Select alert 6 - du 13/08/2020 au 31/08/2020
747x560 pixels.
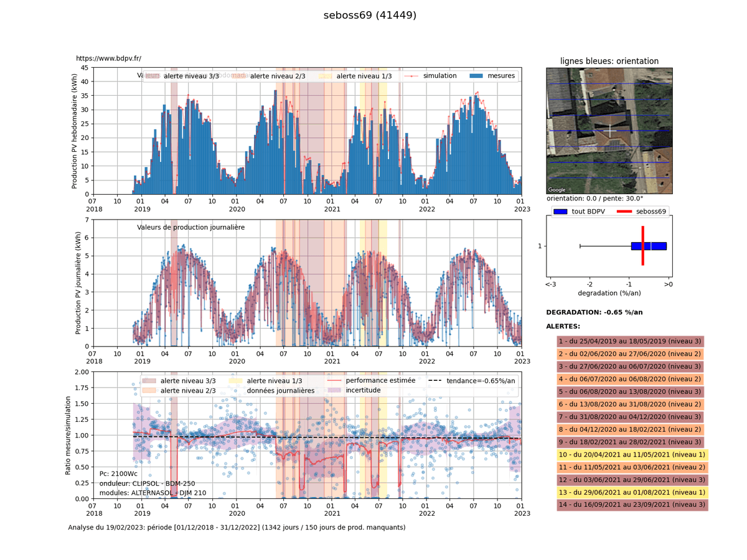point(630,404)
